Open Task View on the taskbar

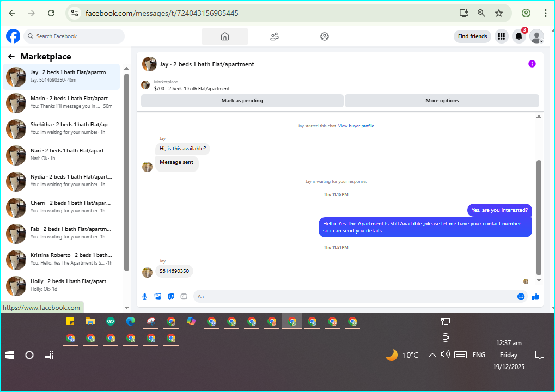point(49,355)
